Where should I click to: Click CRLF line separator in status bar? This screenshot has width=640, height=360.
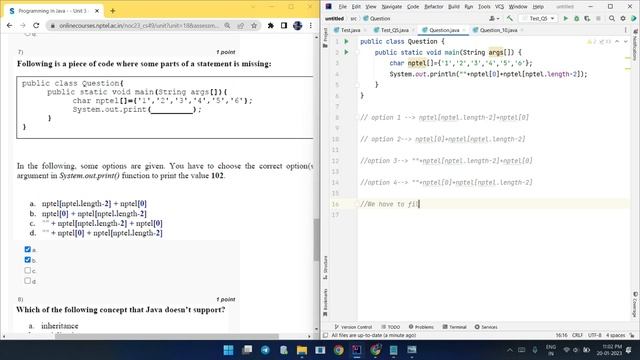pos(577,335)
